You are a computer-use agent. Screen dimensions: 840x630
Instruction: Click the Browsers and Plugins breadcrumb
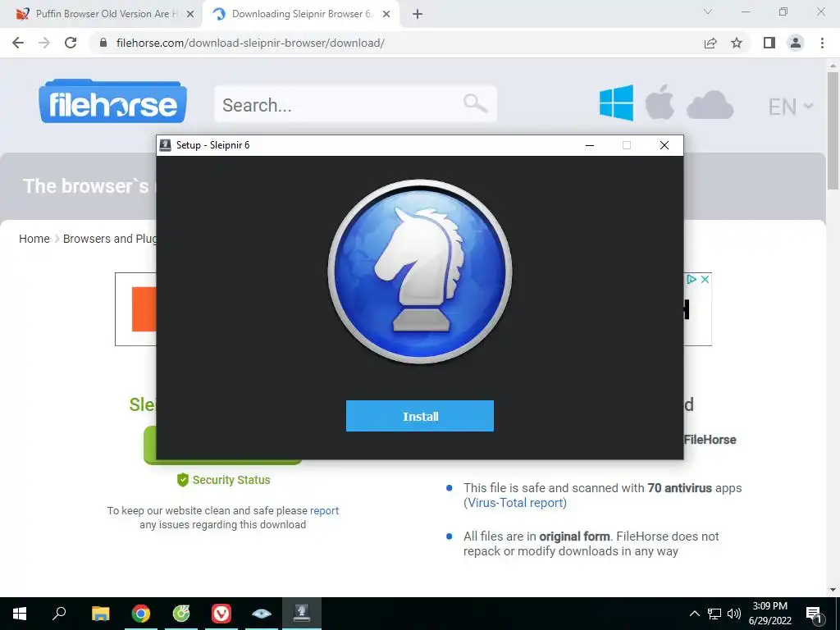tap(110, 239)
